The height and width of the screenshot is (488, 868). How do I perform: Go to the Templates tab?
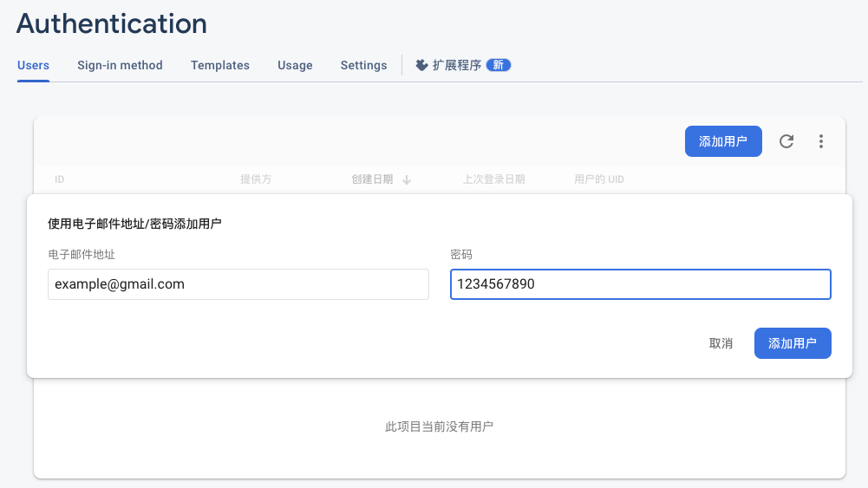pos(220,65)
